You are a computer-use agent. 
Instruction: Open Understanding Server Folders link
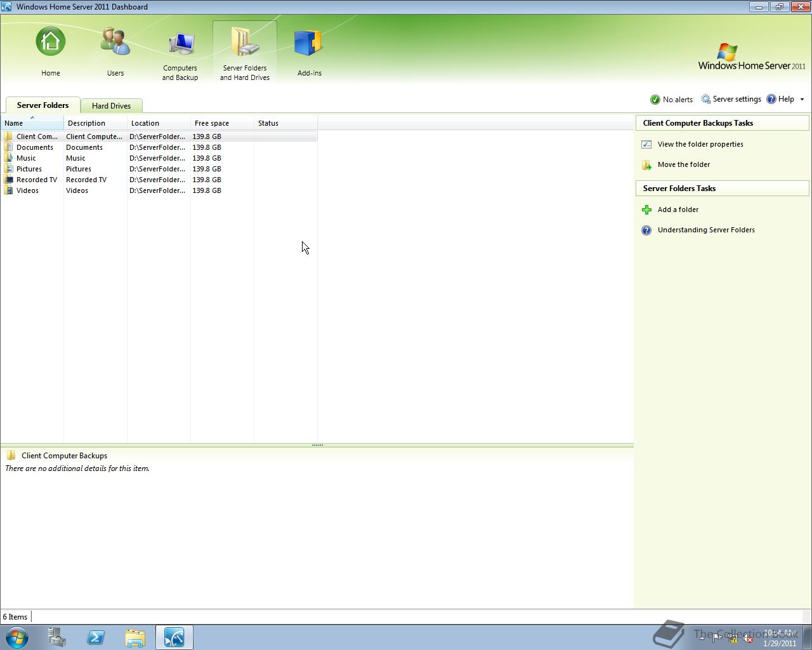click(706, 230)
